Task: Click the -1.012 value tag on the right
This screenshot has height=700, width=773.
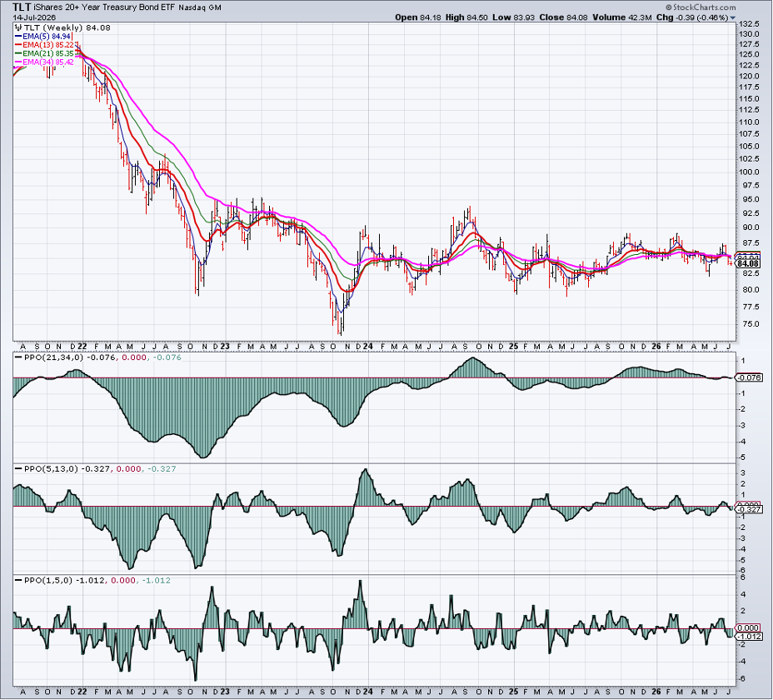Action: tap(749, 637)
